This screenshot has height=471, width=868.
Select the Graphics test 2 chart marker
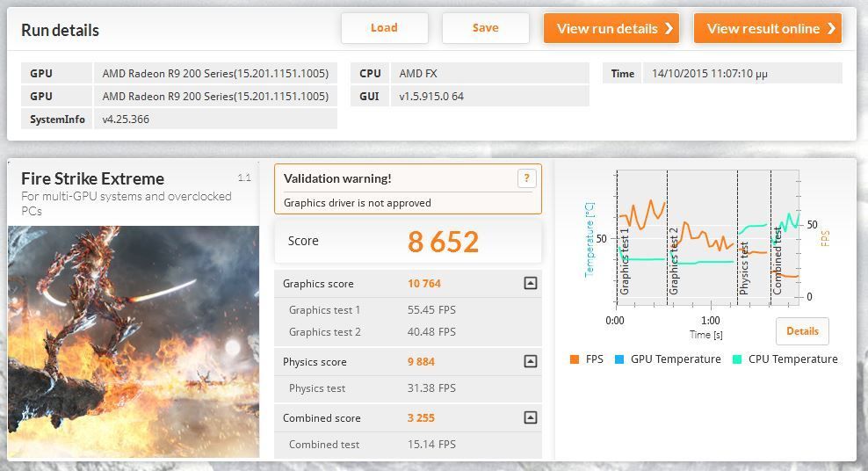click(674, 261)
